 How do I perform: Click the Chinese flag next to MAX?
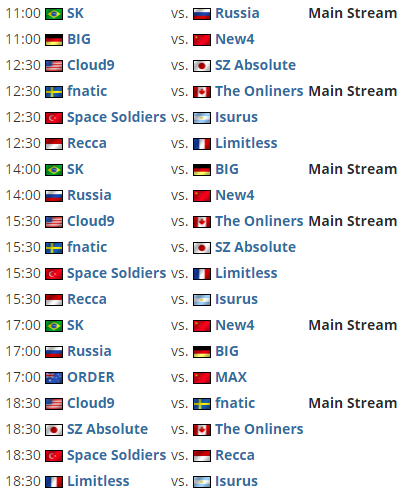pos(202,378)
